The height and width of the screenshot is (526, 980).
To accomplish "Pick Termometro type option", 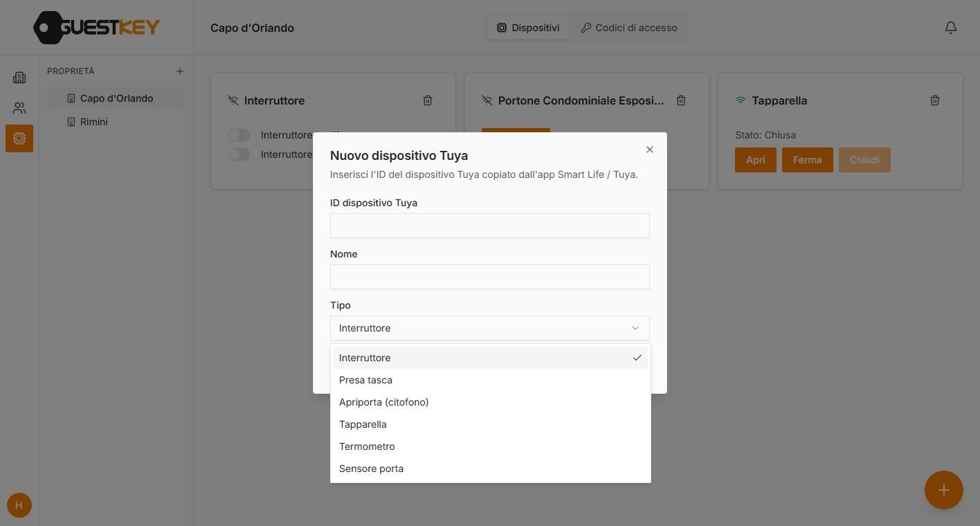I will [x=491, y=446].
